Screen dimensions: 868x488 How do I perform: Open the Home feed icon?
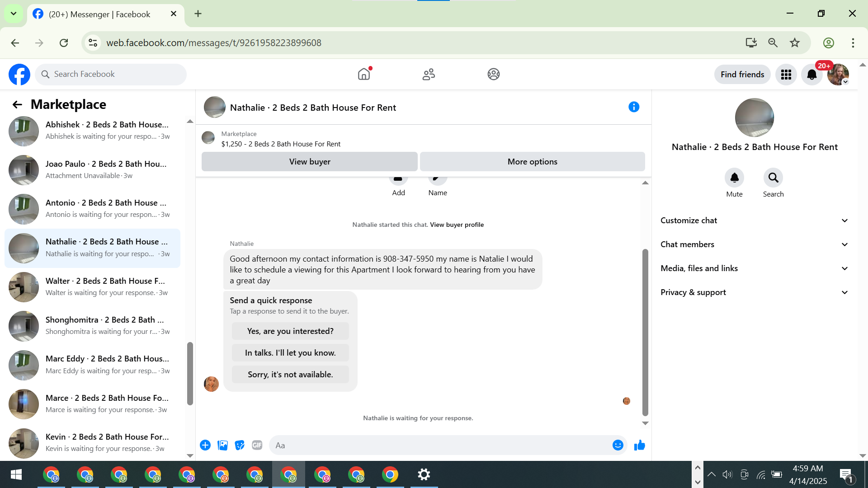pos(364,74)
